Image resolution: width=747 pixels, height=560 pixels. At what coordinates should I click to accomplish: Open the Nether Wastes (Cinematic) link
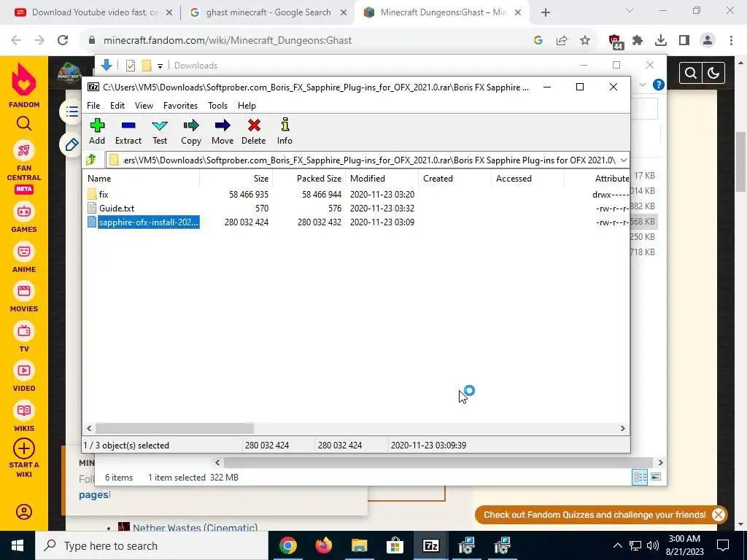pyautogui.click(x=195, y=527)
